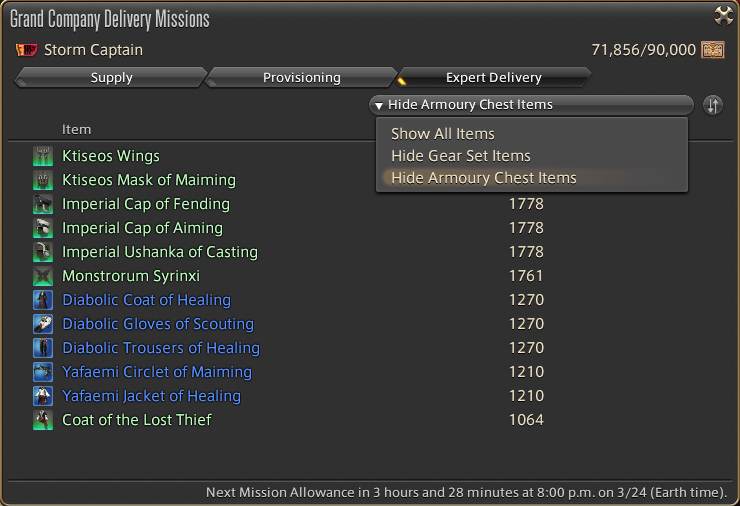The image size is (740, 506).
Task: Click the Monstrorum Syrinxi item icon
Action: pyautogui.click(x=42, y=276)
